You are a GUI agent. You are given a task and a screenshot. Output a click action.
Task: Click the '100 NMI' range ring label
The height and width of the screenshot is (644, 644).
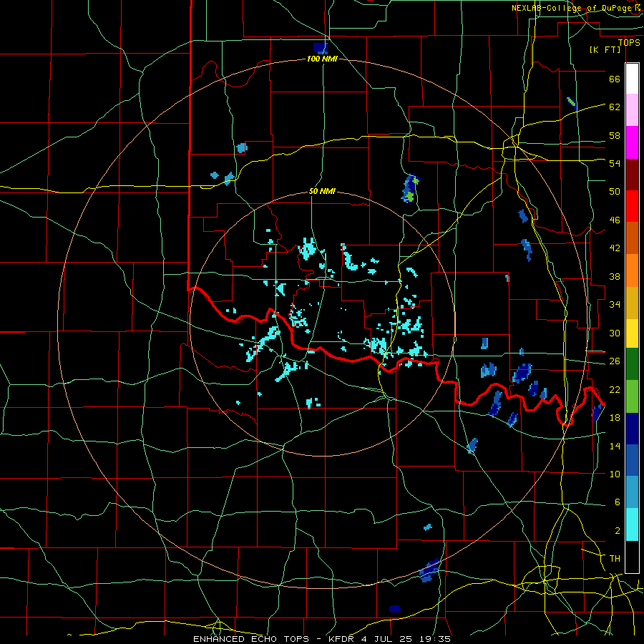pos(322,59)
